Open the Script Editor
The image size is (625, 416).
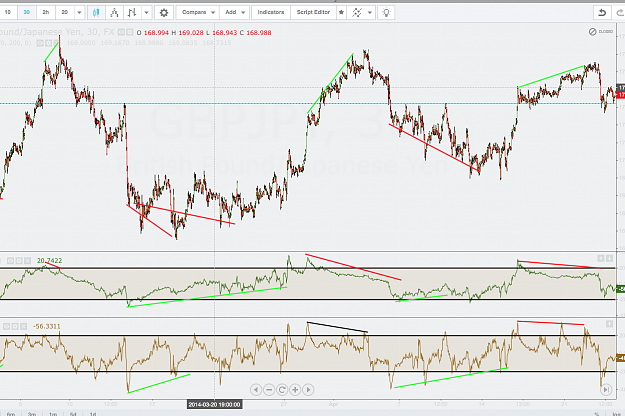click(313, 12)
